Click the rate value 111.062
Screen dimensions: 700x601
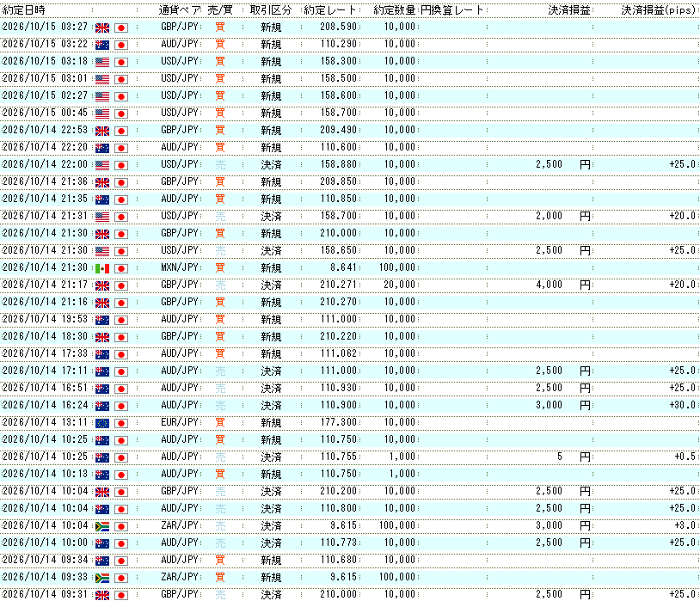(x=339, y=353)
